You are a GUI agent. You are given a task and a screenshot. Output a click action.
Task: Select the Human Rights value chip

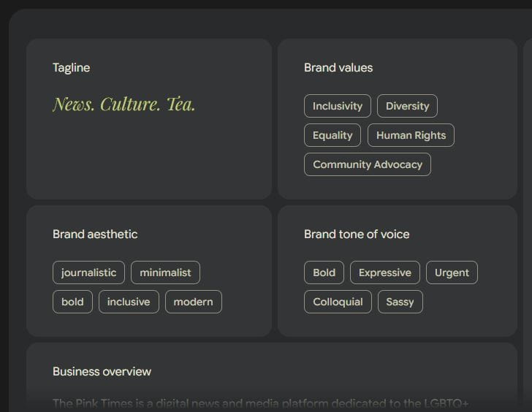pos(411,135)
